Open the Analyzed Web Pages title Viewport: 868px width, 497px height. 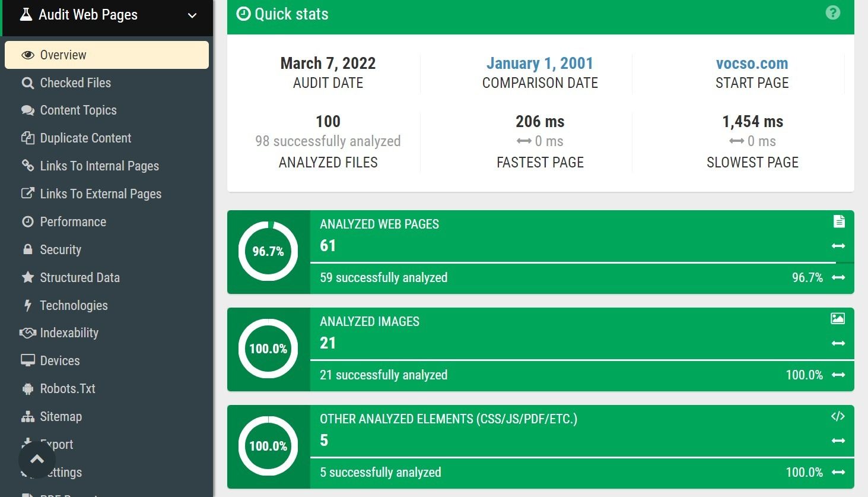pyautogui.click(x=380, y=224)
